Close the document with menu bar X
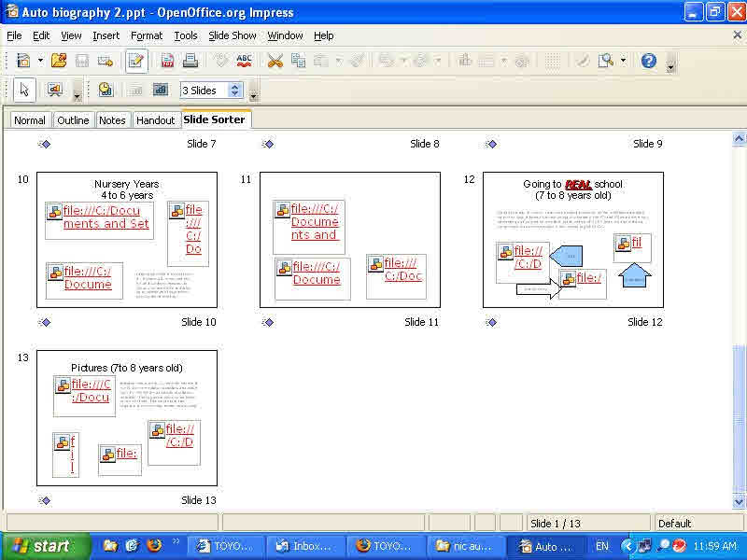The width and height of the screenshot is (747, 560). tap(737, 35)
